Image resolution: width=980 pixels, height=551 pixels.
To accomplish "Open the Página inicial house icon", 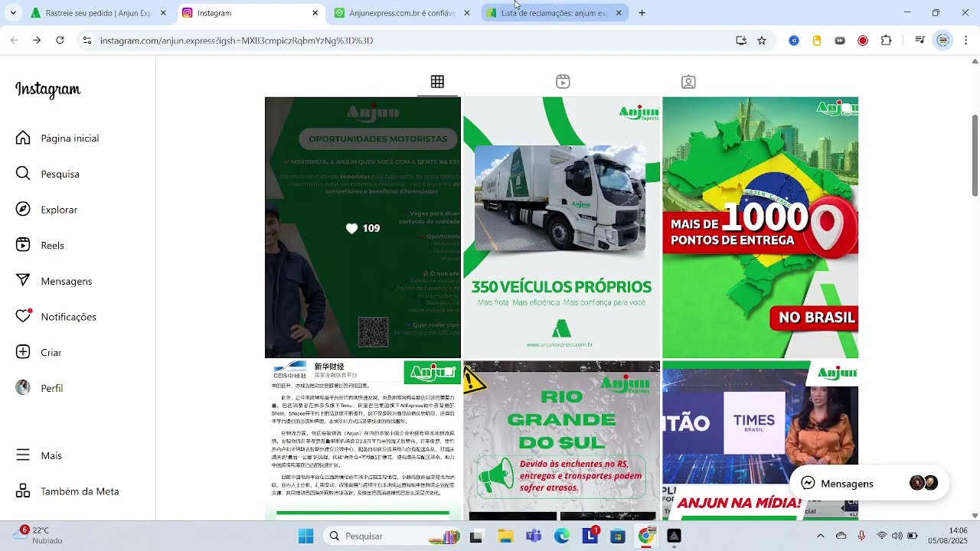I will [x=23, y=138].
